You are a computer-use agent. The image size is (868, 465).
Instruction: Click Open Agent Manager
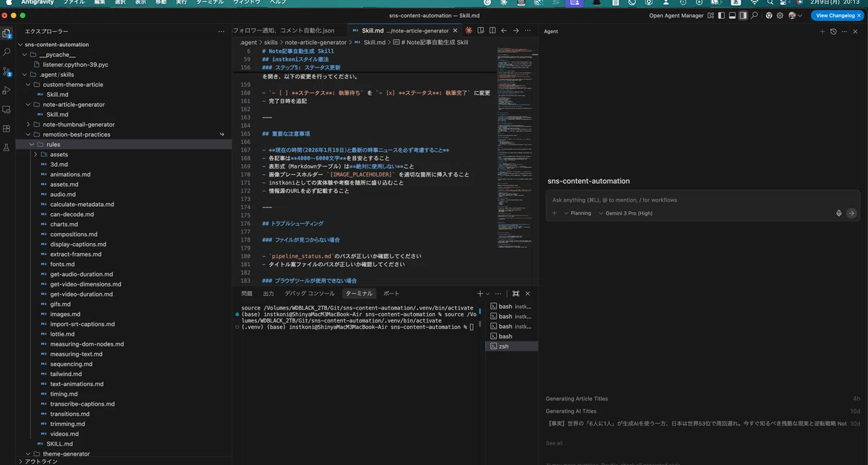coord(676,15)
